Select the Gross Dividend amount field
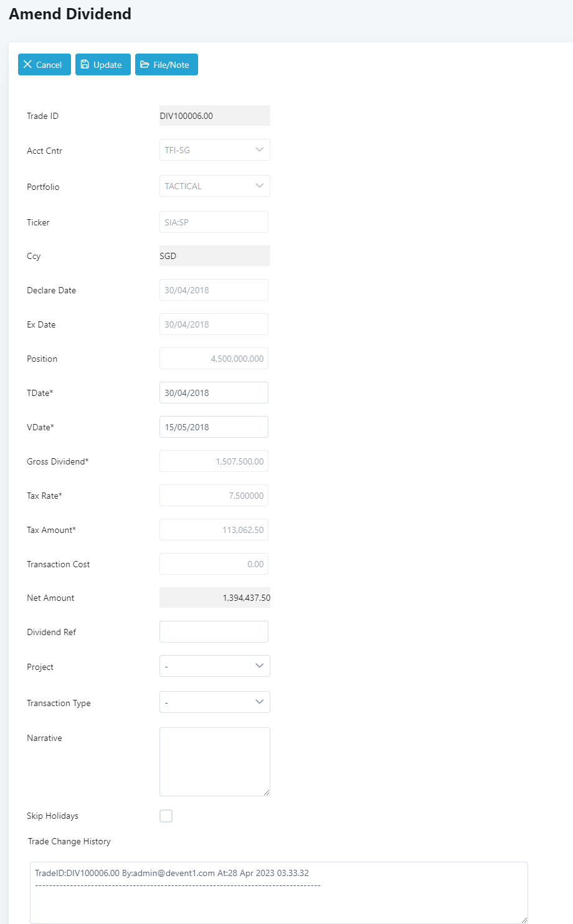The image size is (573, 924). click(x=214, y=461)
